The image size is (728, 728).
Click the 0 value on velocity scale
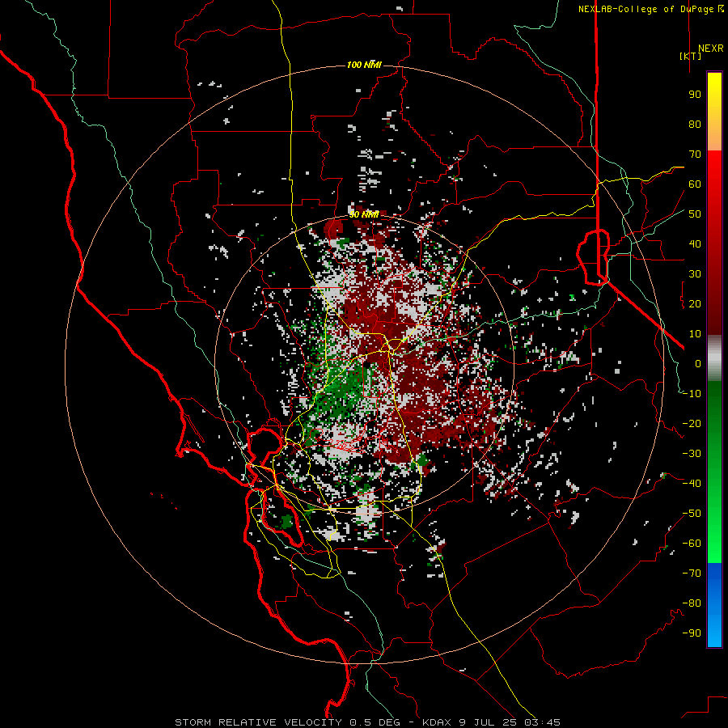(x=698, y=364)
